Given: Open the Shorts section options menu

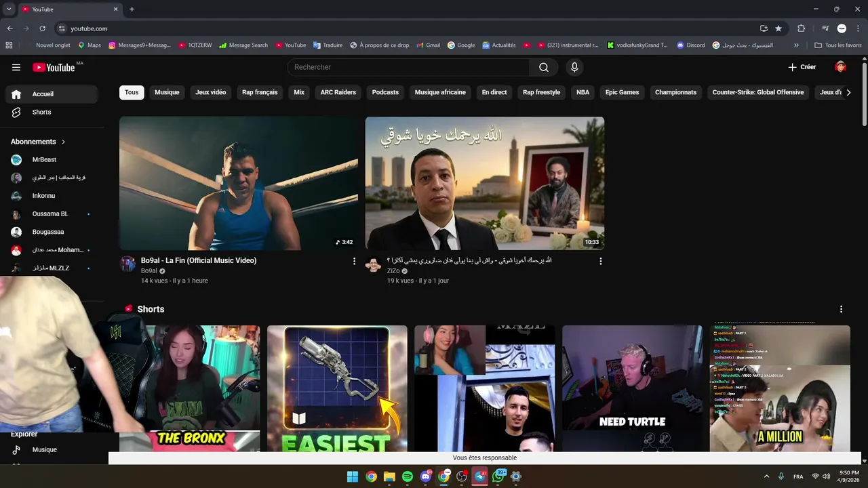Looking at the screenshot, I should [x=841, y=309].
